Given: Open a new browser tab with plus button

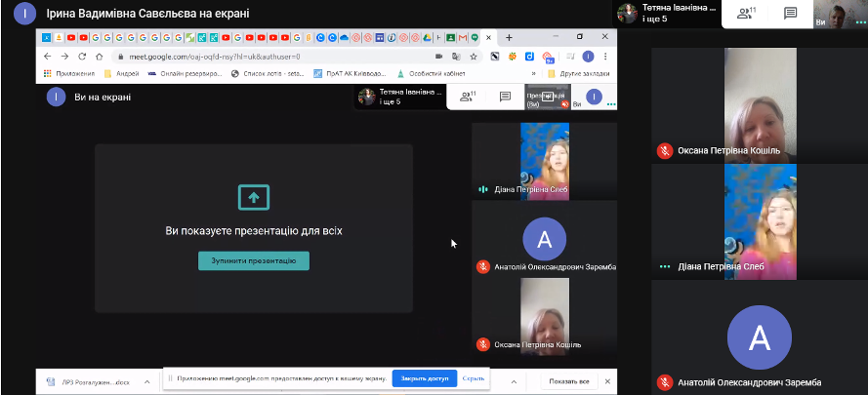Looking at the screenshot, I should (x=510, y=38).
